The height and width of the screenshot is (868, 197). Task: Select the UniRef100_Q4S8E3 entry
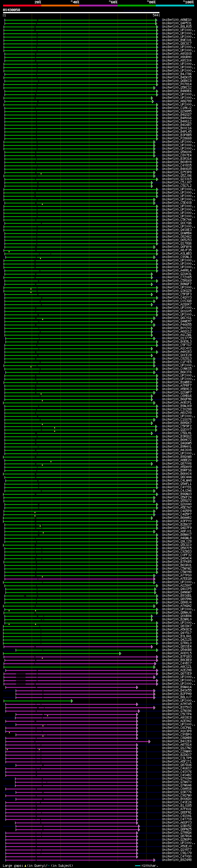pos(177,230)
